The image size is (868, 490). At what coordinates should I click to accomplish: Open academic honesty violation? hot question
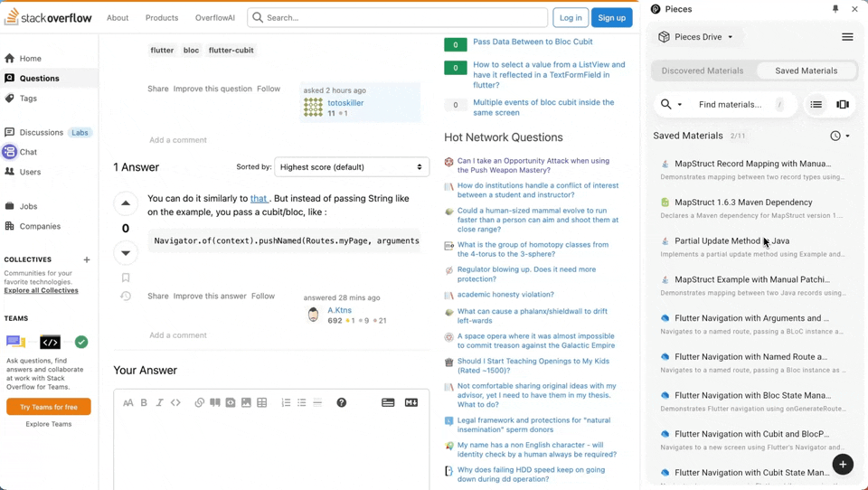coord(505,295)
